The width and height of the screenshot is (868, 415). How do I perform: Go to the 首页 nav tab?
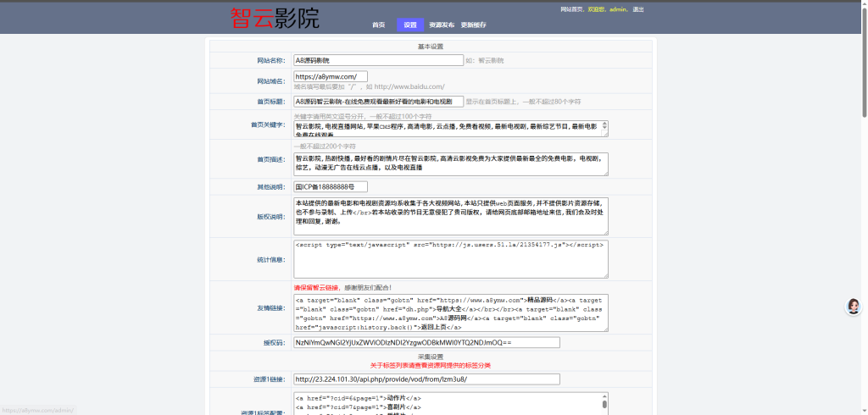(x=379, y=25)
